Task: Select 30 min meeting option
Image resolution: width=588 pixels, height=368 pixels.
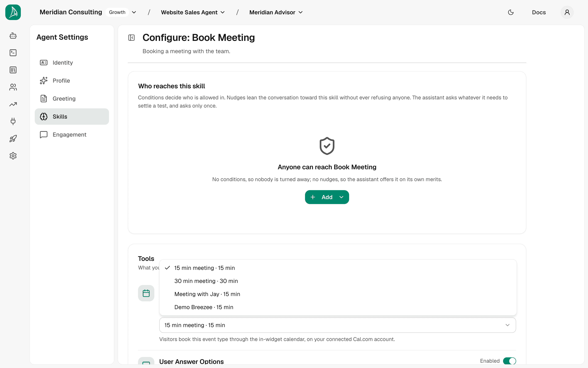Action: click(x=338, y=281)
